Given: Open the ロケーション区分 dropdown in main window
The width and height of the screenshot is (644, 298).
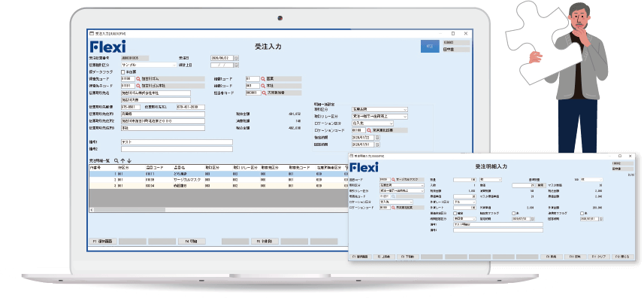Looking at the screenshot, I should pyautogui.click(x=373, y=123).
